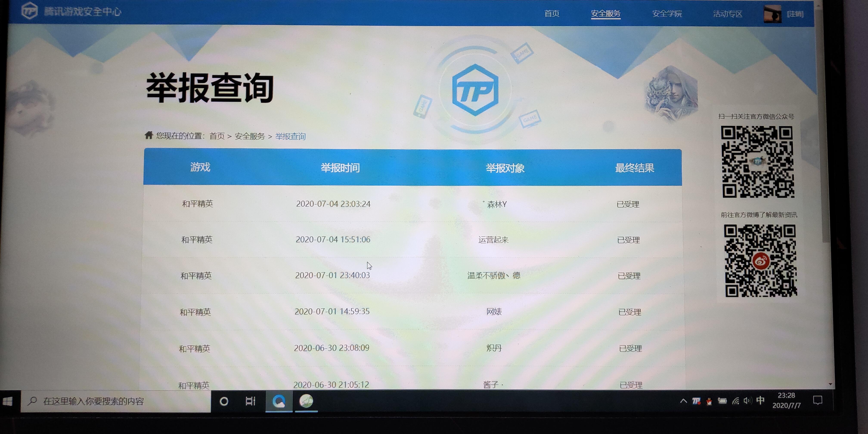Click 和平精英 in the 炽丹 row
Screen dimensions: 868x434
[194, 348]
